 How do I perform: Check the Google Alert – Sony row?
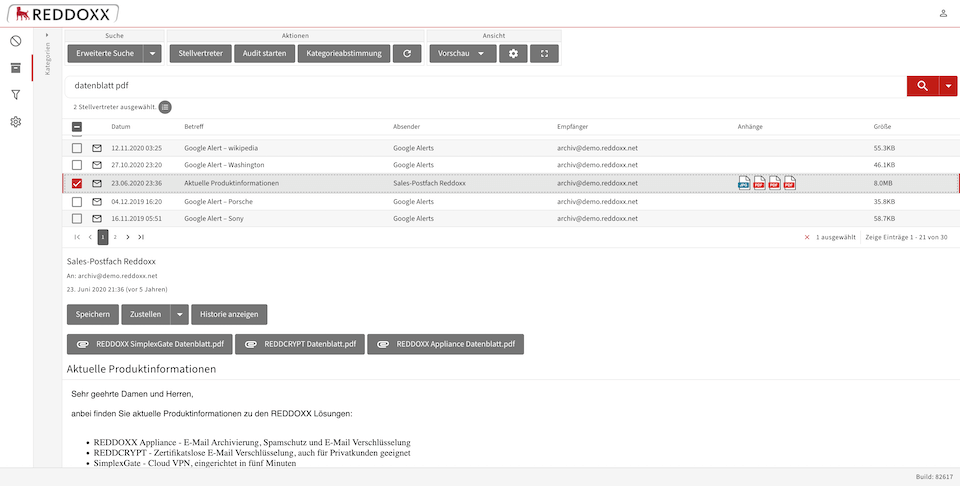pos(77,218)
